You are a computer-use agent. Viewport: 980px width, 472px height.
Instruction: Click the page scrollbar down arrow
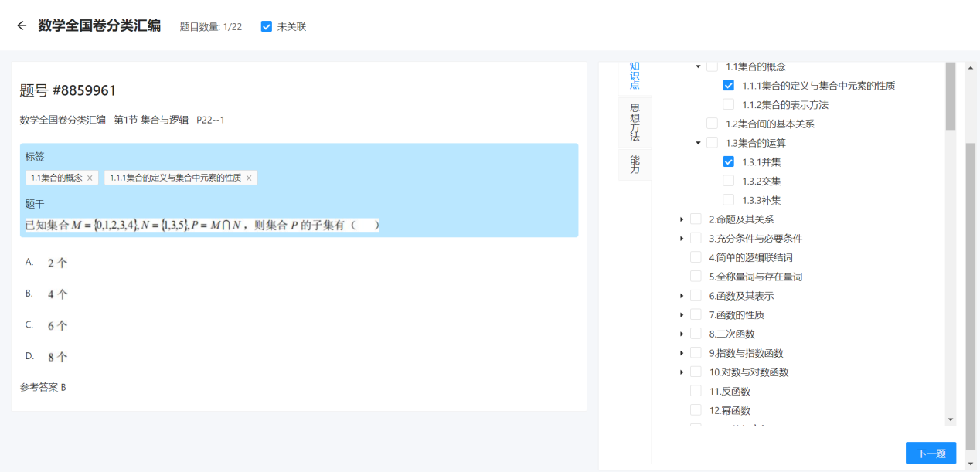tap(971, 464)
